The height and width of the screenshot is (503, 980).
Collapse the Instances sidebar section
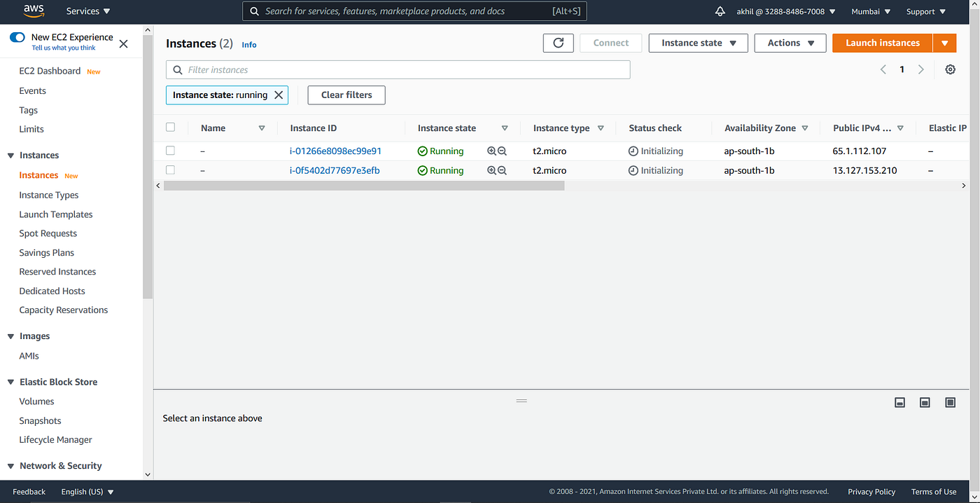(10, 156)
